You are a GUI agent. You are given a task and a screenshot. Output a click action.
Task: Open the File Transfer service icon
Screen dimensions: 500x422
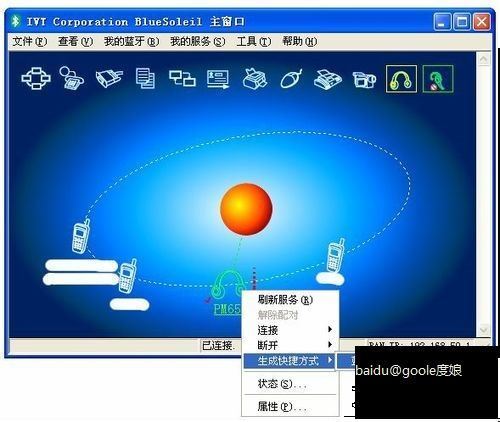tap(146, 79)
